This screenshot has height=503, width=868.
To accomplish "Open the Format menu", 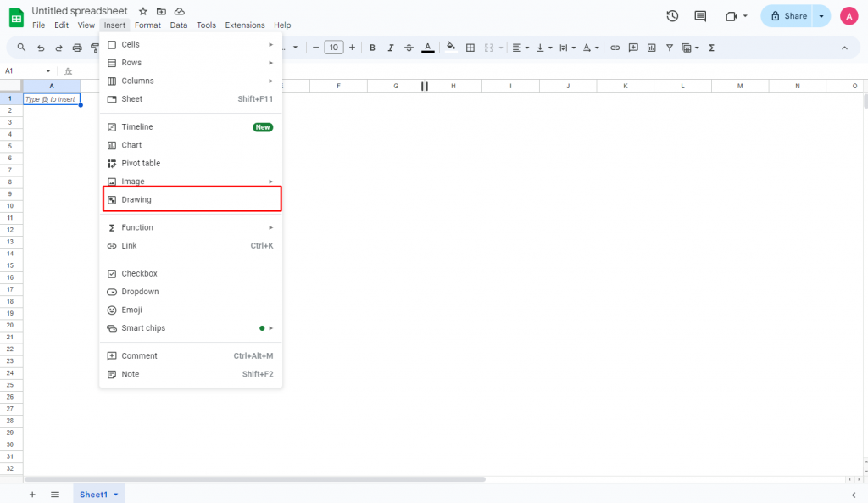I will click(147, 25).
